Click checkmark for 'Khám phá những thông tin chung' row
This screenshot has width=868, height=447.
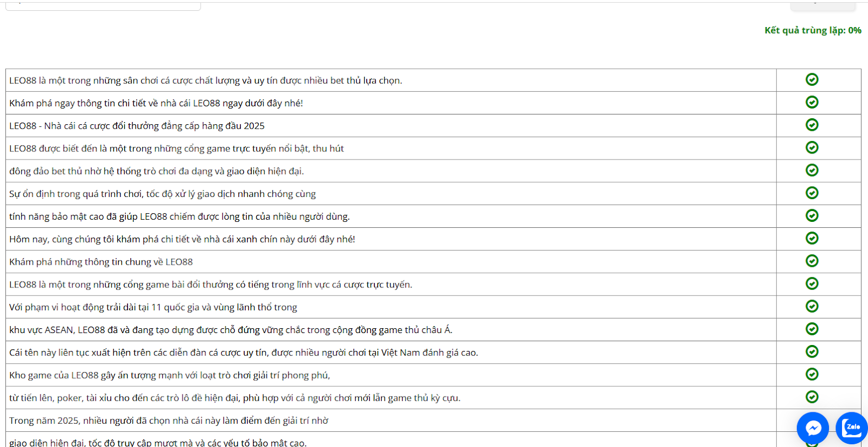[x=812, y=261]
